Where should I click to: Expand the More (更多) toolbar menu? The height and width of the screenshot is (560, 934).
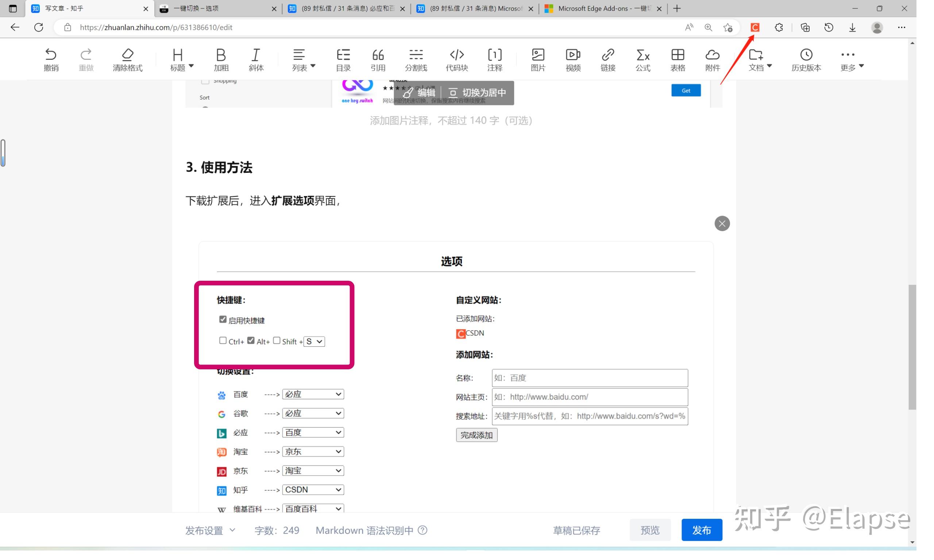point(852,60)
